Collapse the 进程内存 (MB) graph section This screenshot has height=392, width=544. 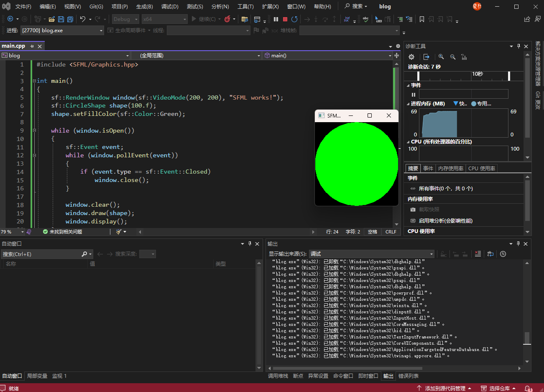(x=408, y=104)
